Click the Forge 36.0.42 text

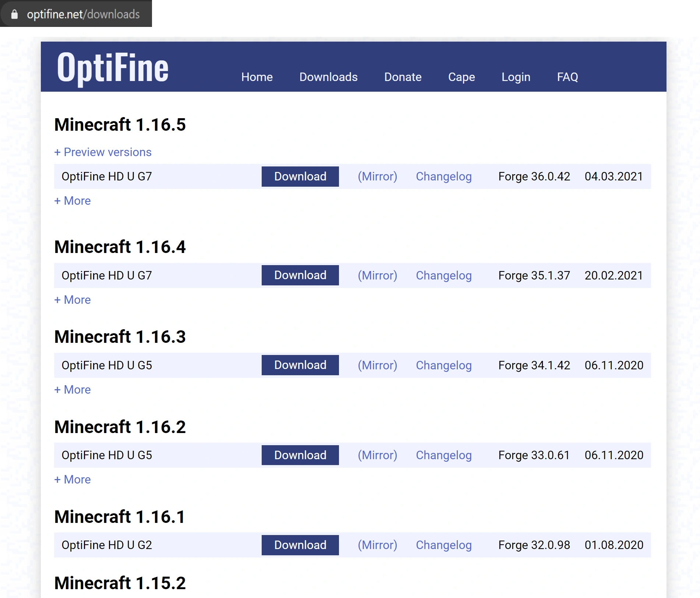[534, 176]
